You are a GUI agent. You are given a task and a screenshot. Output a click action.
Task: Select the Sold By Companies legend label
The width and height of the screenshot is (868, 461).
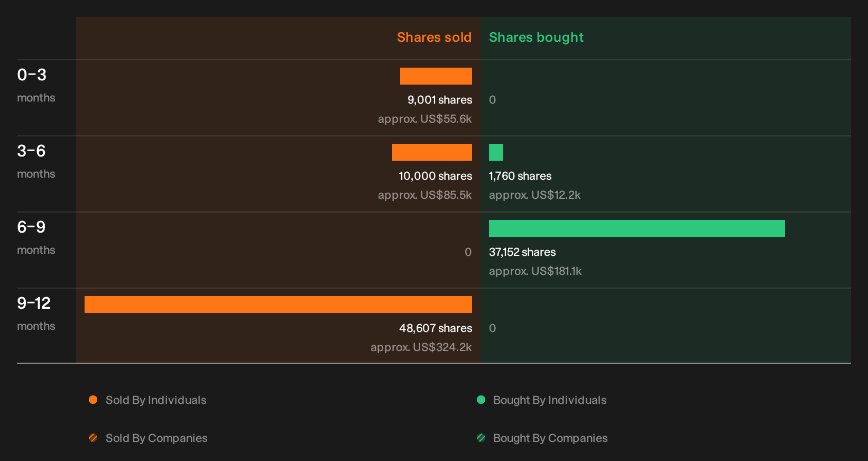pos(156,438)
